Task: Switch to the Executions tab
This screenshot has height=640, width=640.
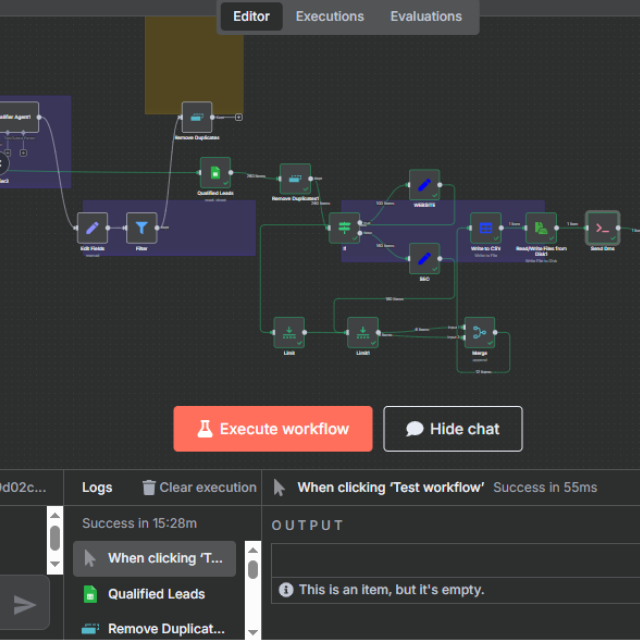Action: pos(330,16)
